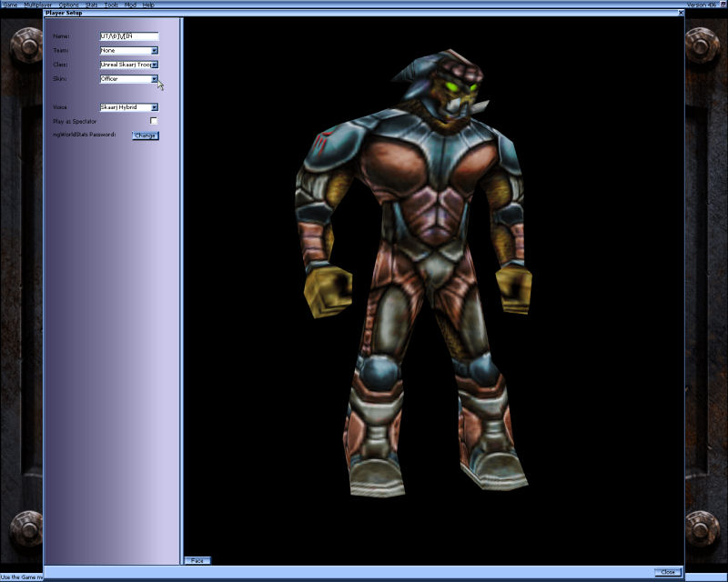Open the Game menu
This screenshot has height=582, width=728.
[x=11, y=4]
